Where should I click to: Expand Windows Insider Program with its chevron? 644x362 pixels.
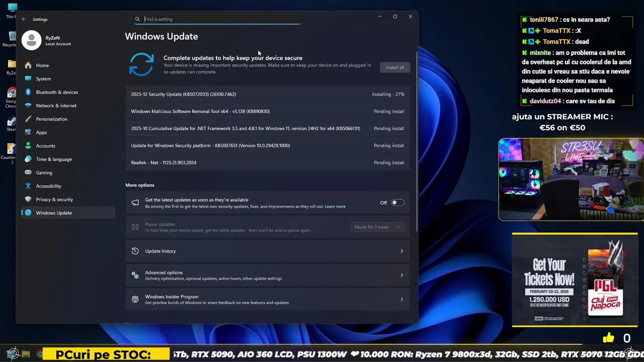coord(401,299)
